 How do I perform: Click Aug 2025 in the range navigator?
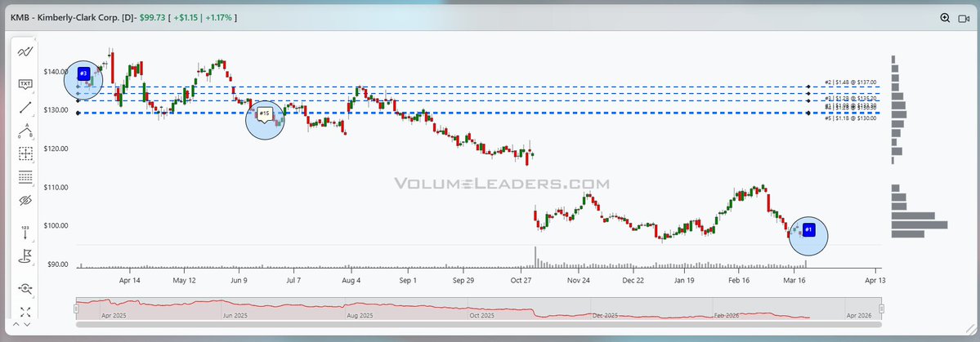click(359, 316)
